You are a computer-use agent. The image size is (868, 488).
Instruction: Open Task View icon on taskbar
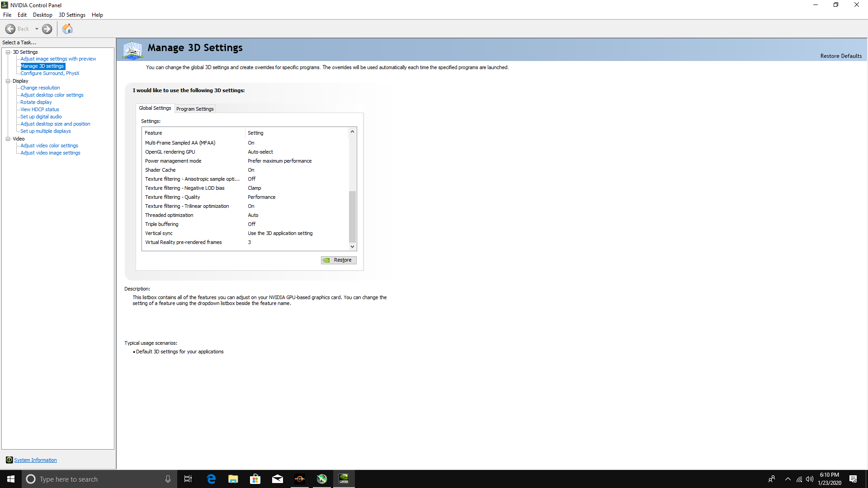coord(188,479)
